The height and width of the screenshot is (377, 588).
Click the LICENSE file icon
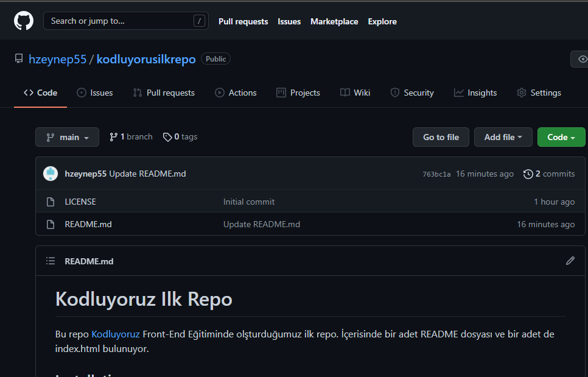tap(51, 202)
